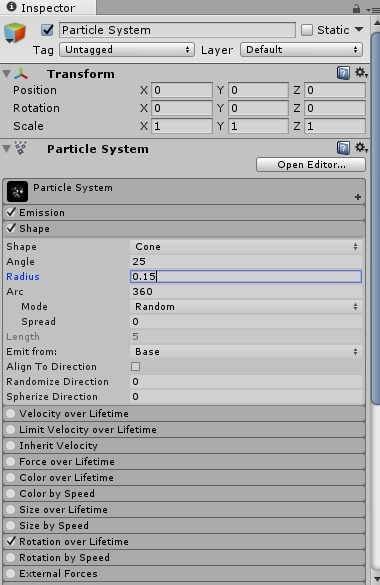The height and width of the screenshot is (585, 380).
Task: Open Transform component help reference
Action: 343,73
